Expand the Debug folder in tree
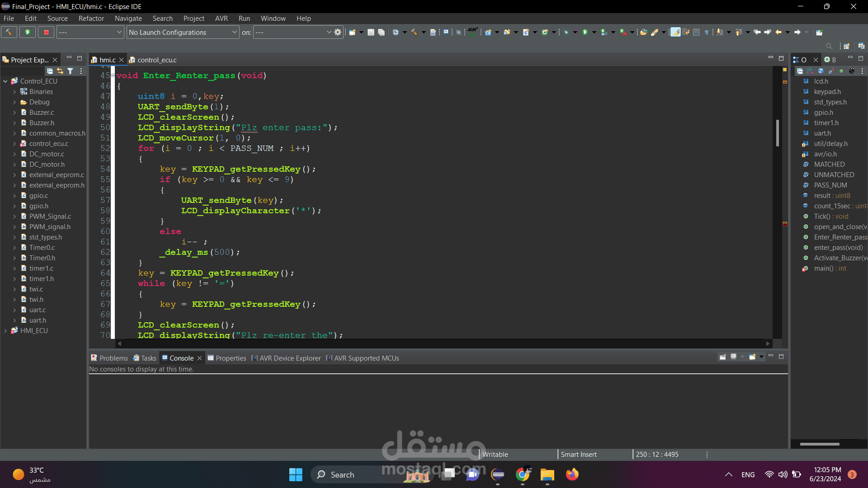The image size is (868, 488). coord(14,102)
